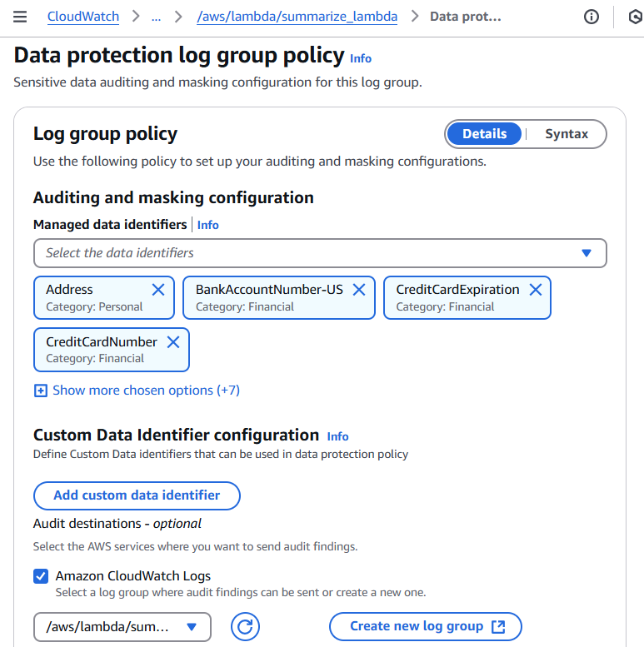Uncheck Amazon CloudWatch Logs audit destination

pos(41,576)
